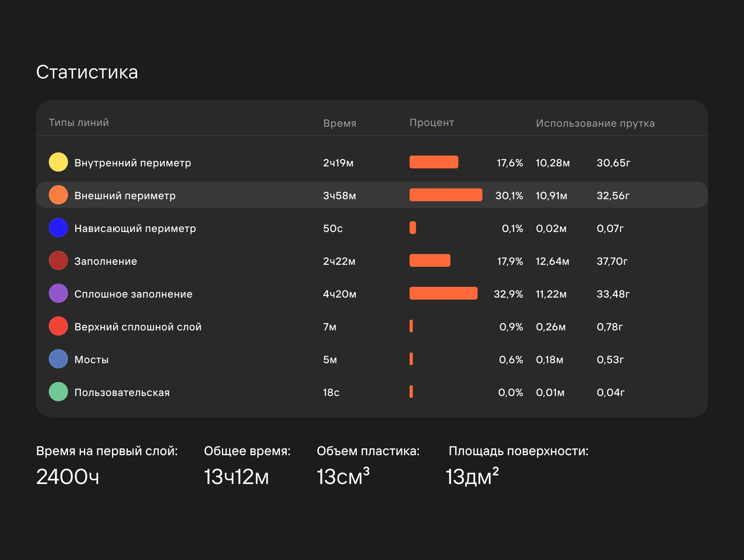This screenshot has height=560, width=744.
Task: Click the filament weight 30,65г
Action: (614, 163)
